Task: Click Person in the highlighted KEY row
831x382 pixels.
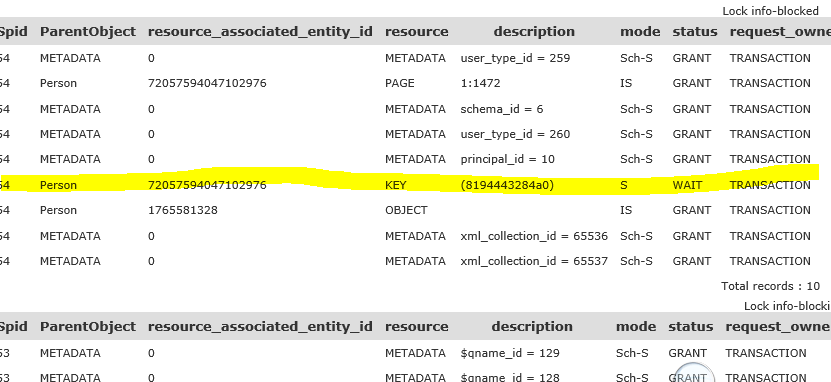Action: click(x=58, y=185)
